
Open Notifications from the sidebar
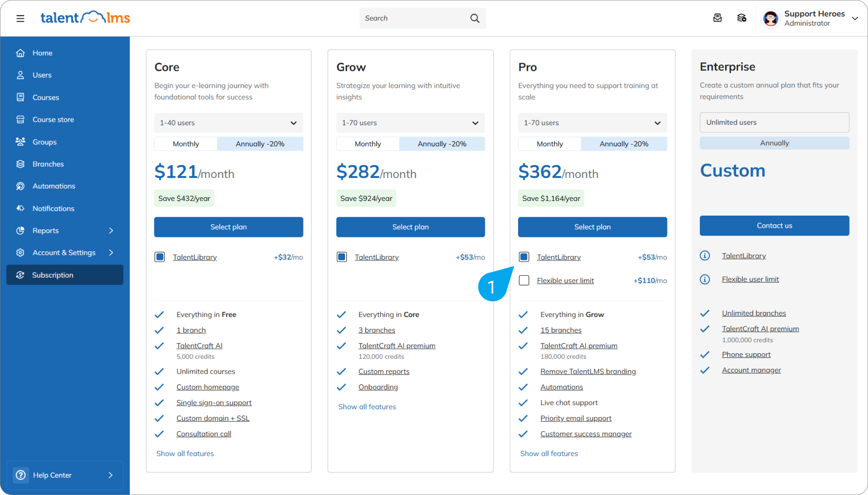coord(53,208)
